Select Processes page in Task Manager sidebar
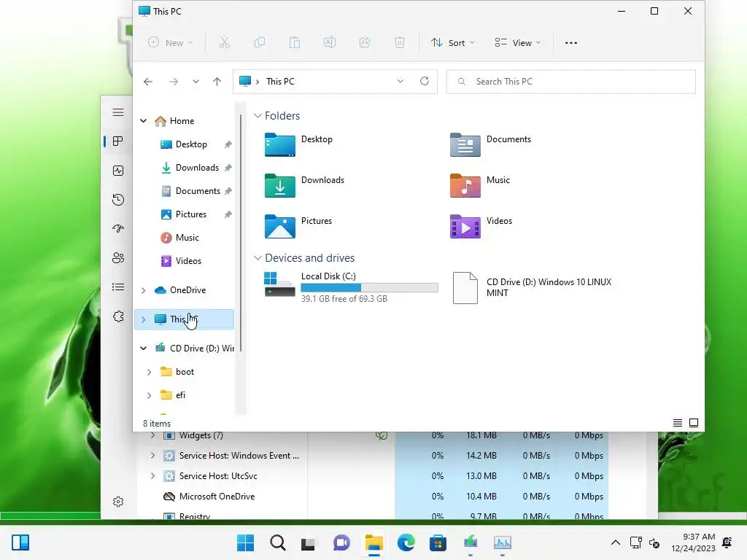The width and height of the screenshot is (747, 560). point(118,141)
